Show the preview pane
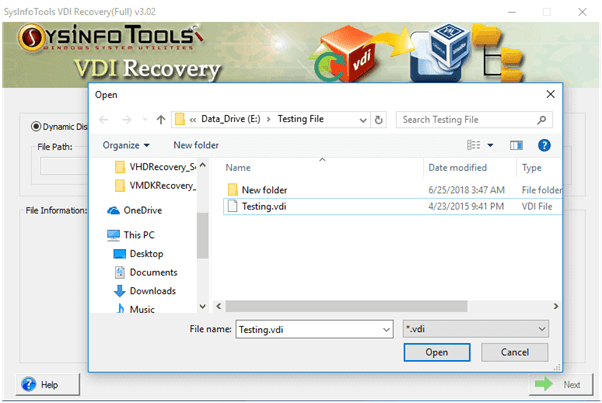This screenshot has height=403, width=602. 516,145
